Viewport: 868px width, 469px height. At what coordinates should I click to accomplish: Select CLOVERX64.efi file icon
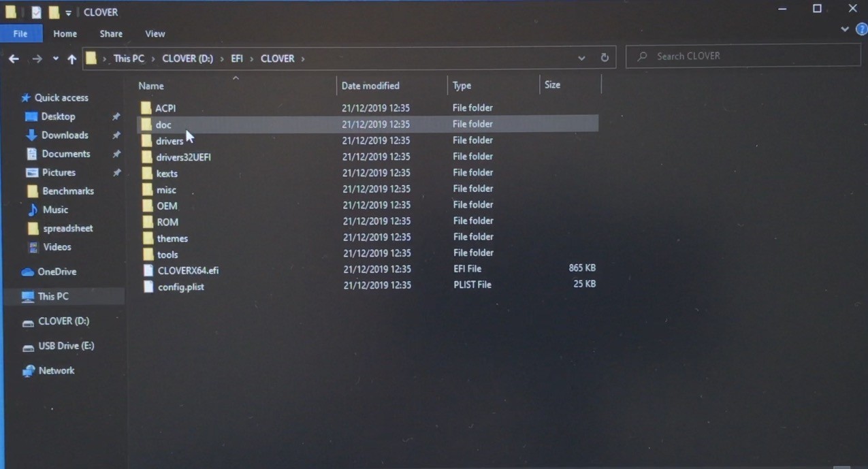click(148, 270)
